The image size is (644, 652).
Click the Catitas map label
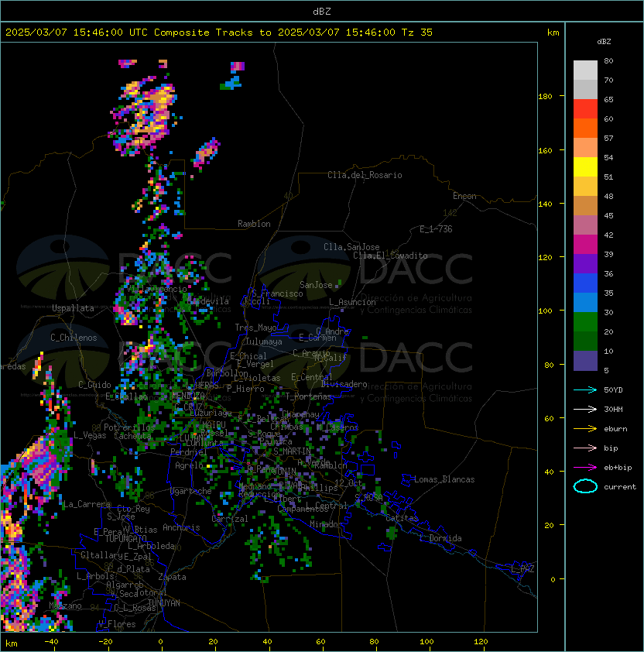pyautogui.click(x=402, y=519)
